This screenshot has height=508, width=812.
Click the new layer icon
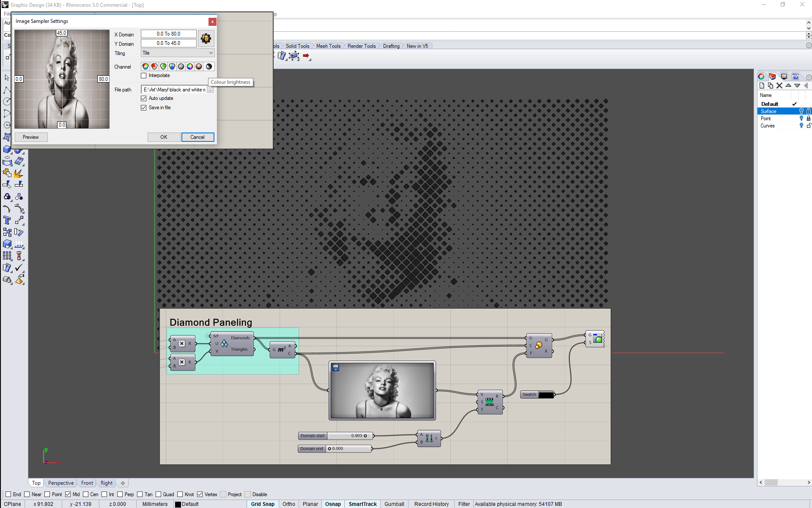coord(762,86)
